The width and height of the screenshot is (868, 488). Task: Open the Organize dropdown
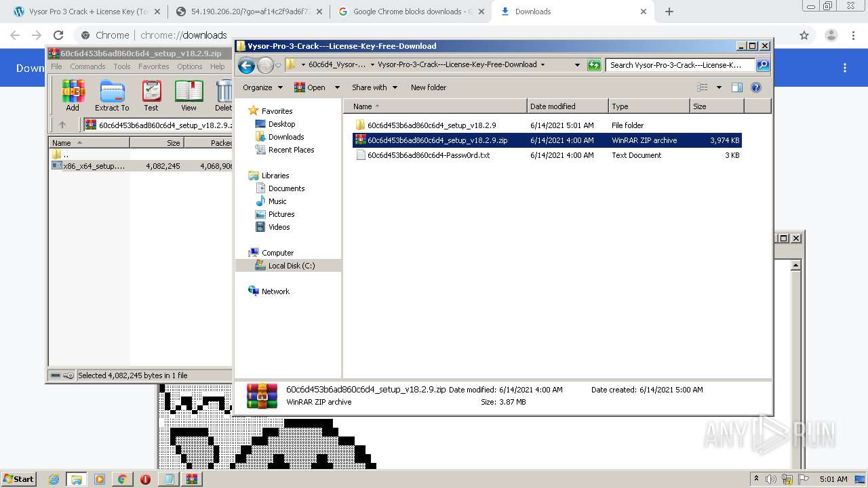262,87
